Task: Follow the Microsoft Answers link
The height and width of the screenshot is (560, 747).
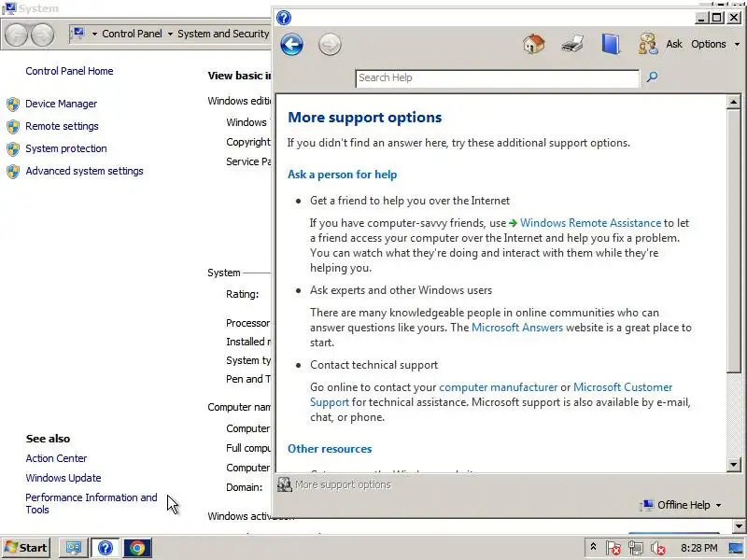Action: pyautogui.click(x=517, y=328)
